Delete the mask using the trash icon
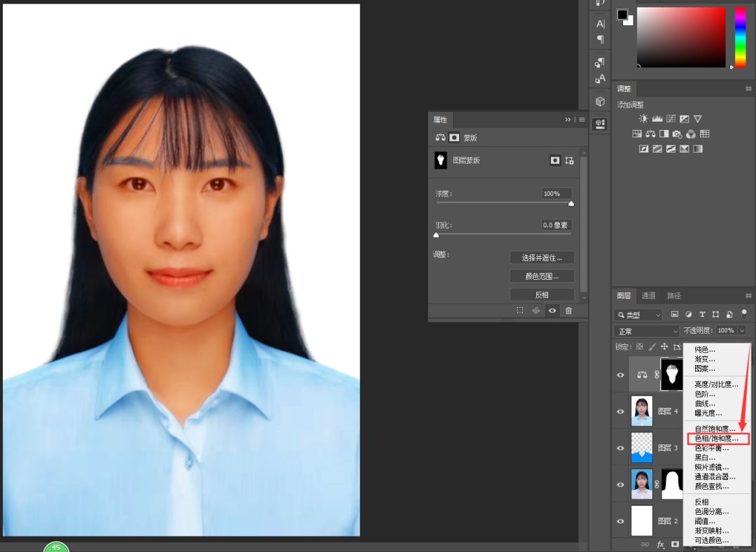 click(568, 311)
